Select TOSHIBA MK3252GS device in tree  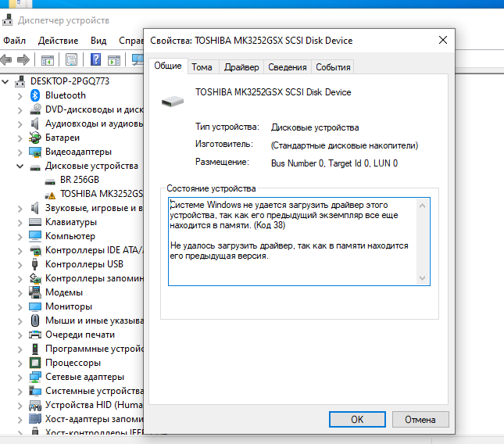102,194
